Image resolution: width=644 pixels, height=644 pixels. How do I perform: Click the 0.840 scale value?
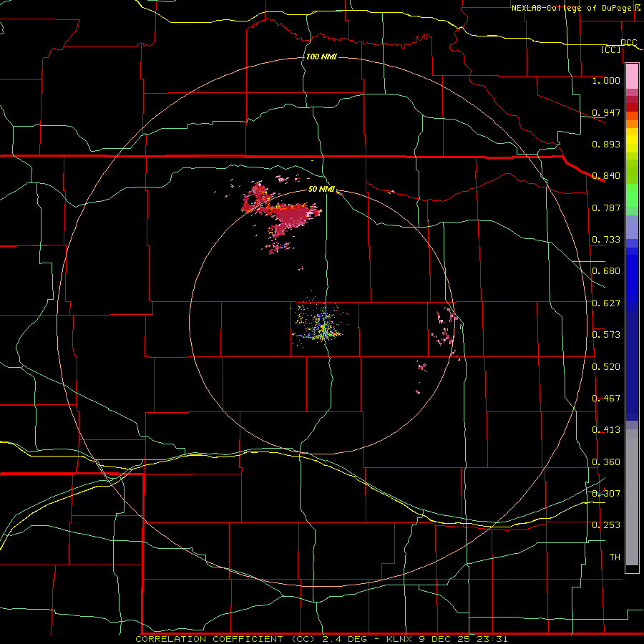[x=606, y=176]
